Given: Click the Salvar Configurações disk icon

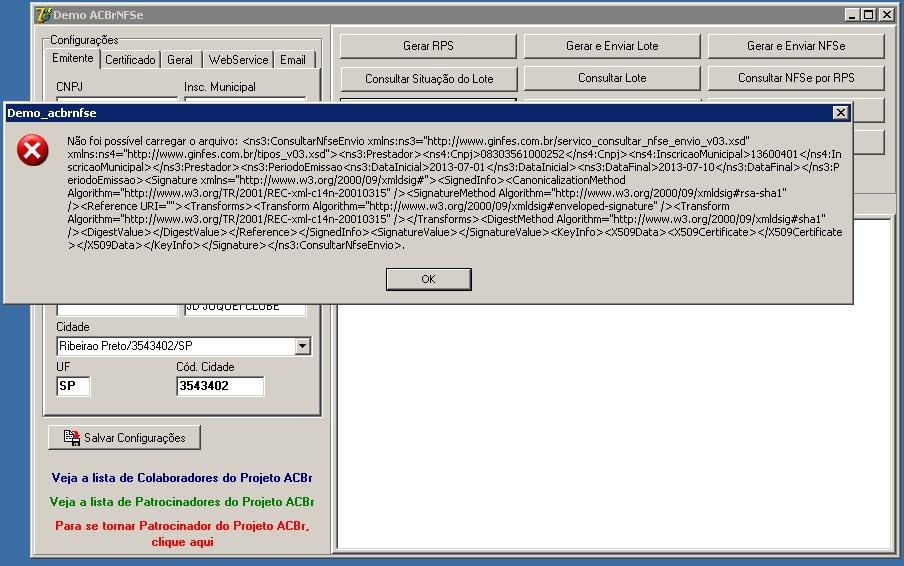Looking at the screenshot, I should click(x=71, y=437).
